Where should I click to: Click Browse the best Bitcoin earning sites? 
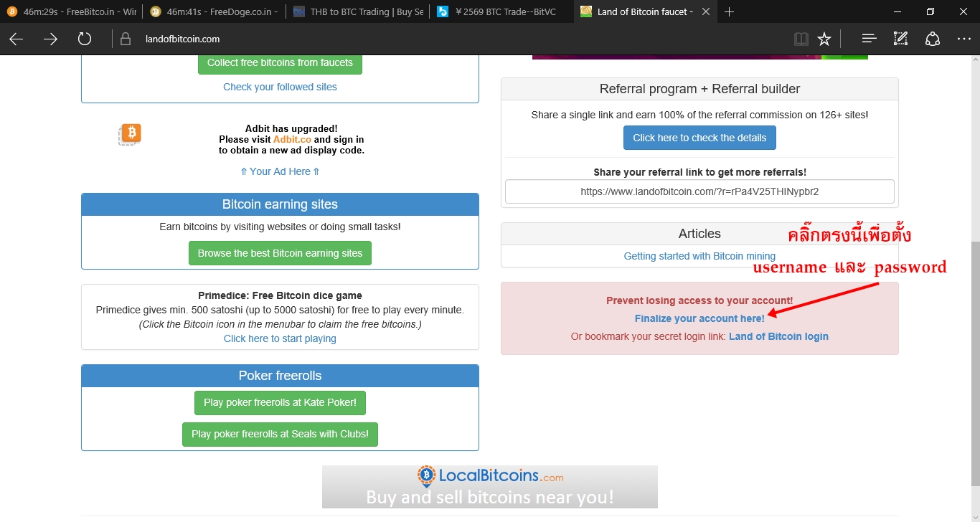coord(280,253)
